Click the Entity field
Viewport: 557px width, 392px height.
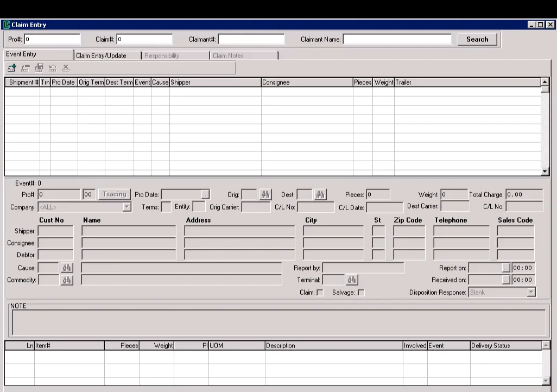point(199,206)
